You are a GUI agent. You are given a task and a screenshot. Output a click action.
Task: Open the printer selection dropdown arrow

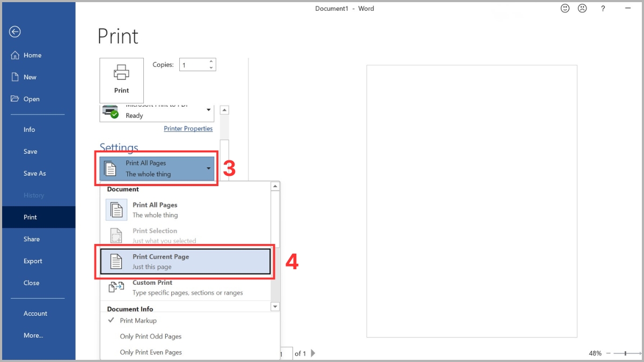click(x=209, y=110)
